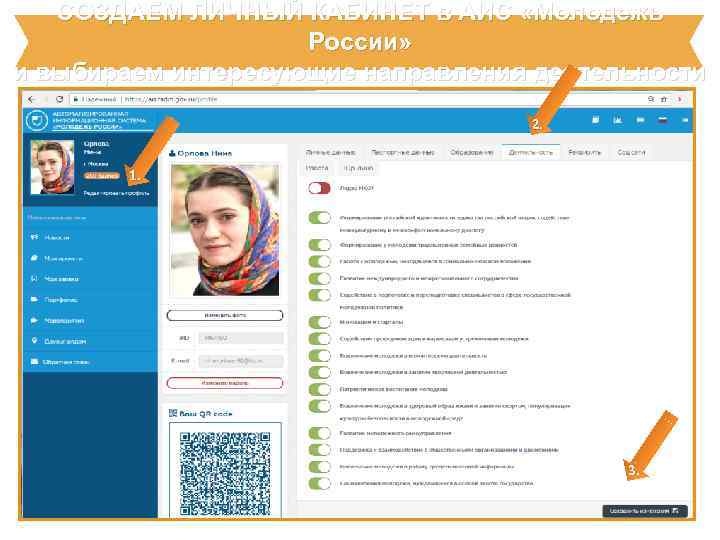
Task: Toggle switch for волонтерскую деятельность
Action: 319,356
